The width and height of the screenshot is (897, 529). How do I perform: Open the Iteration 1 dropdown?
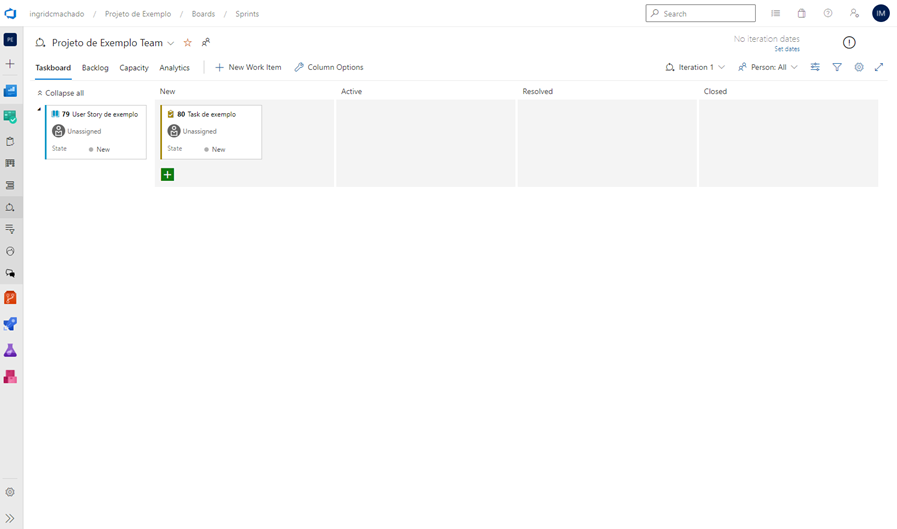pos(696,67)
